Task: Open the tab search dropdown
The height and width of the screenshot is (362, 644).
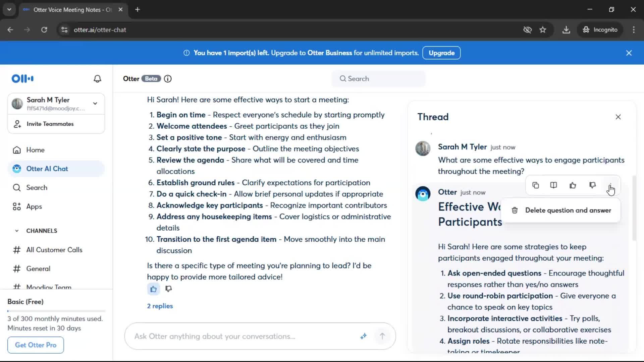Action: (x=9, y=10)
